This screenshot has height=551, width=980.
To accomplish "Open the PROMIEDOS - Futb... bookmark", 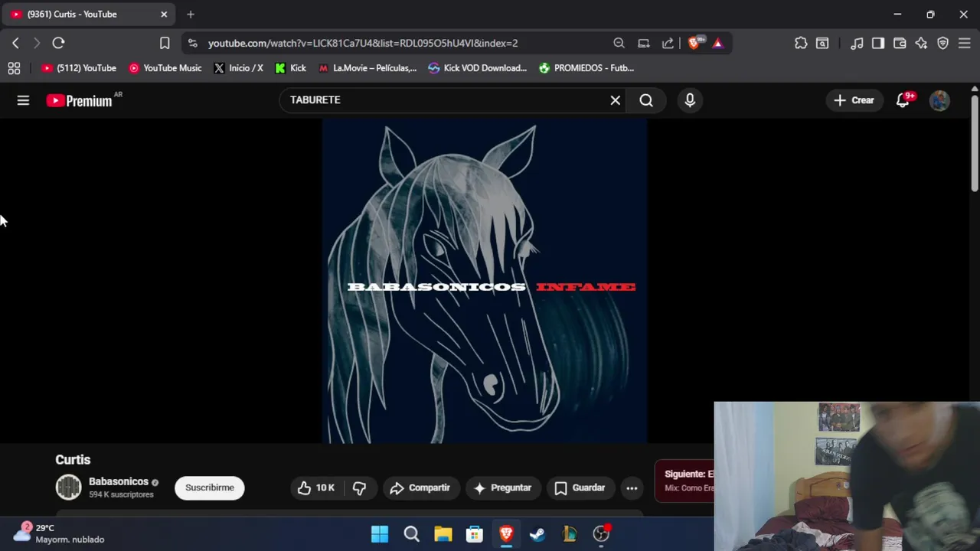I will tap(586, 68).
